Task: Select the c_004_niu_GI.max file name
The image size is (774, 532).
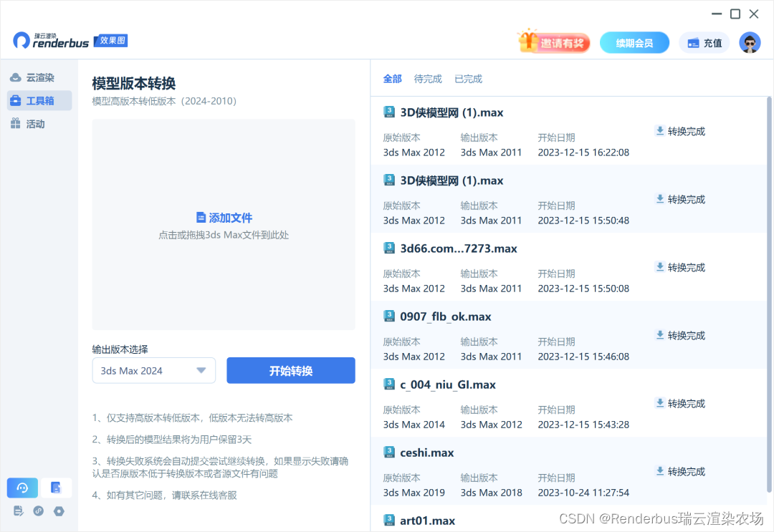Action: [448, 385]
